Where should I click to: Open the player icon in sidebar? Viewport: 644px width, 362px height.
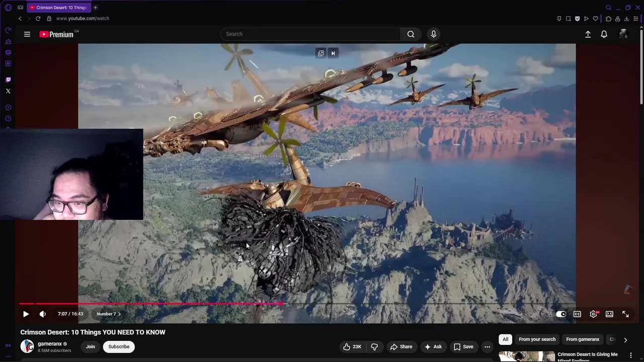pos(8,108)
